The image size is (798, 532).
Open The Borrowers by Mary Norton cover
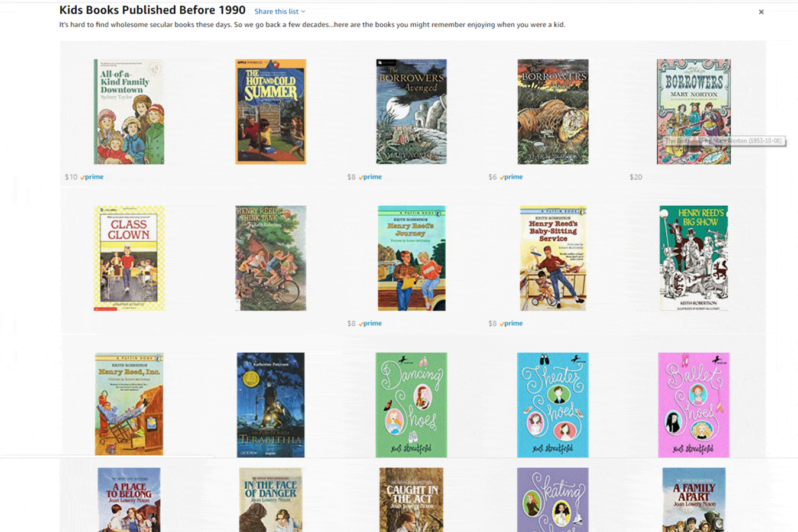tap(693, 112)
